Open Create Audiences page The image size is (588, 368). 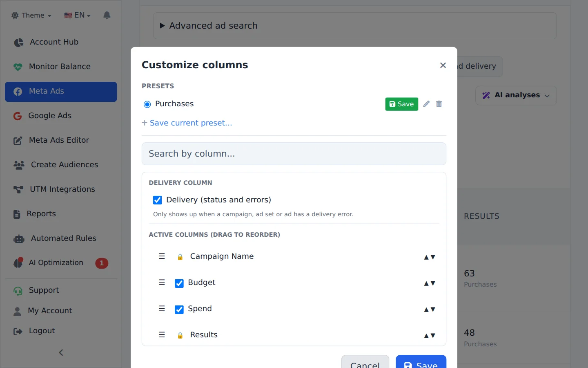pyautogui.click(x=61, y=165)
